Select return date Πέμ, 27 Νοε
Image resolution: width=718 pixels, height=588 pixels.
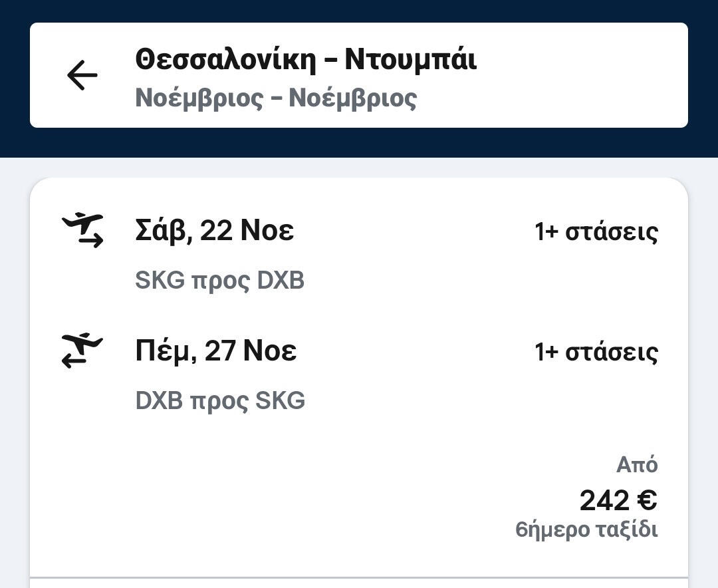point(215,351)
